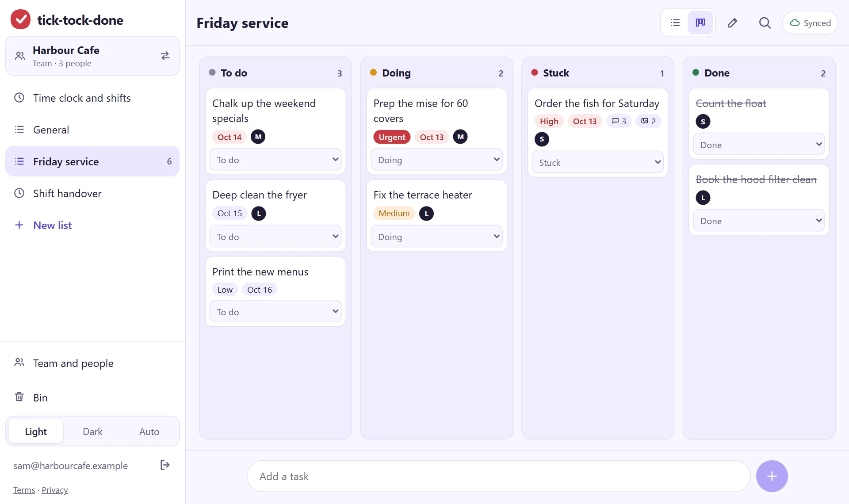This screenshot has height=504, width=849.
Task: Open status dropdown for Deep clean the fryer
Action: point(275,237)
